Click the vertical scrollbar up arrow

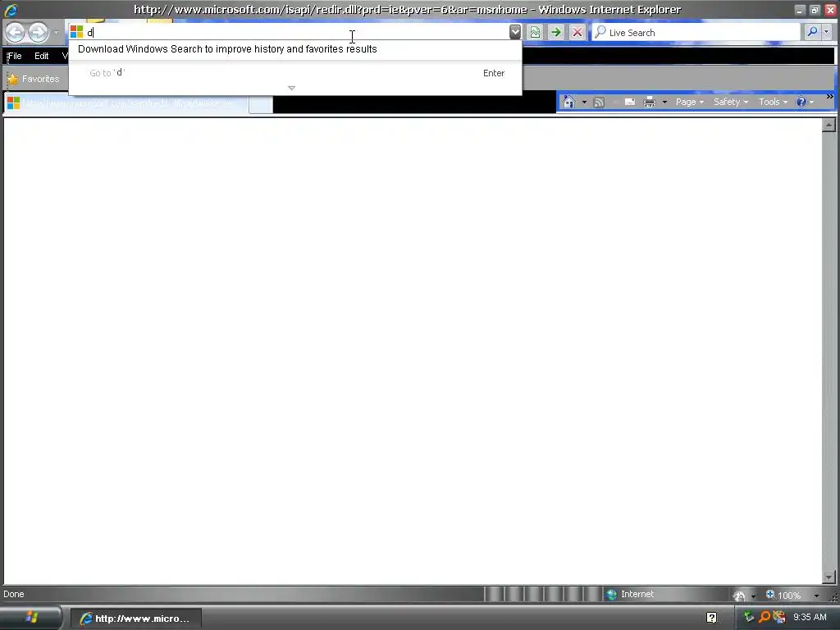[829, 126]
